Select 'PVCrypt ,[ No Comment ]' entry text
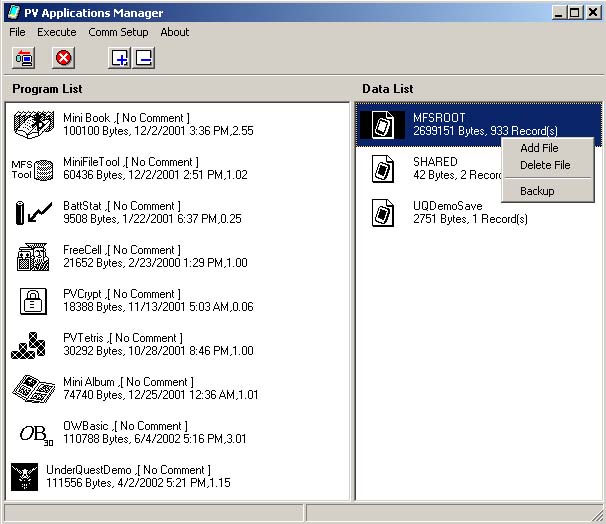This screenshot has height=524, width=606. (x=122, y=294)
